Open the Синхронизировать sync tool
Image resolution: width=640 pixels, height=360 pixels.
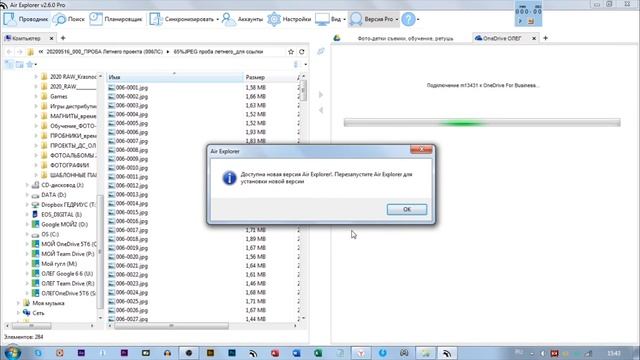coord(183,19)
